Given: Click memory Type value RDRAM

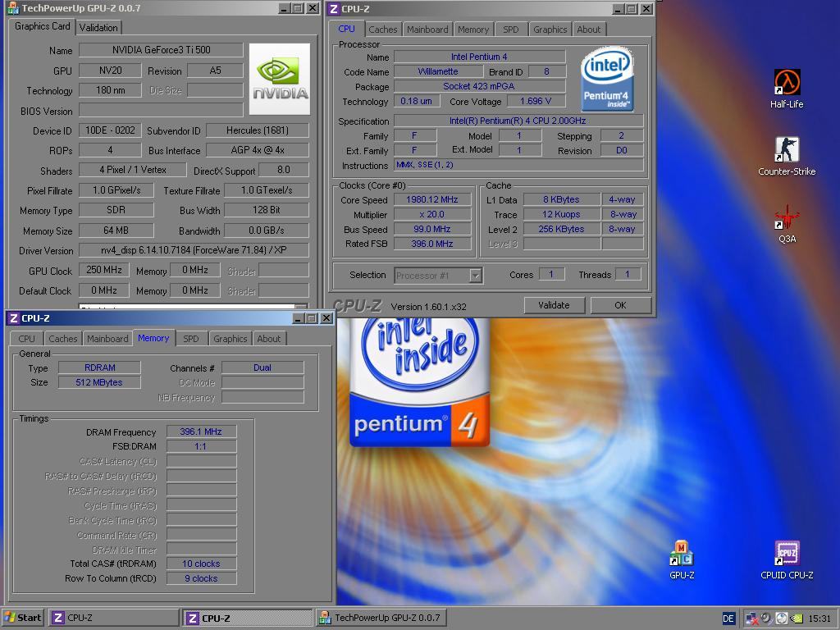Looking at the screenshot, I should pos(99,367).
